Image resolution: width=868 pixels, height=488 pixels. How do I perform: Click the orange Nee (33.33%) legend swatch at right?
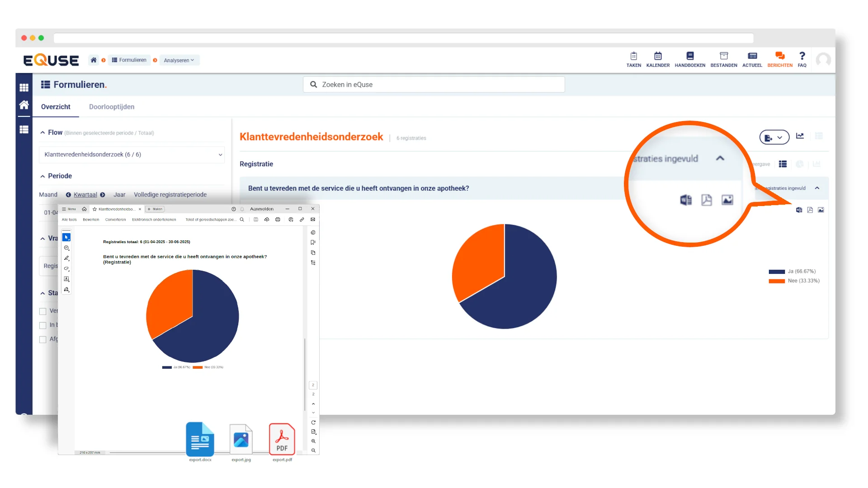[x=776, y=281]
